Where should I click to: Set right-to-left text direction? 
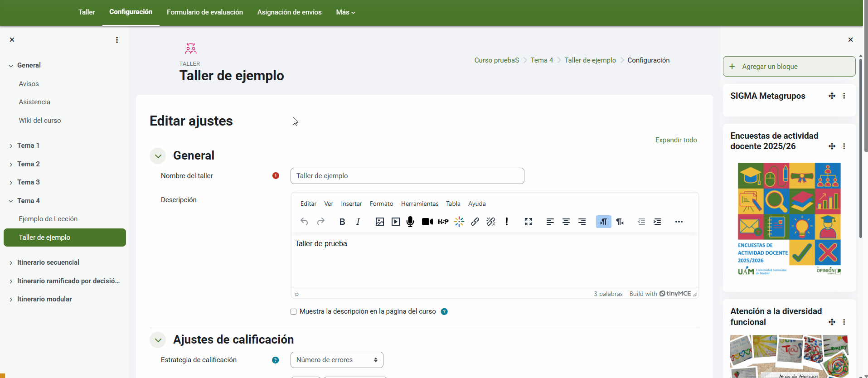(x=620, y=222)
